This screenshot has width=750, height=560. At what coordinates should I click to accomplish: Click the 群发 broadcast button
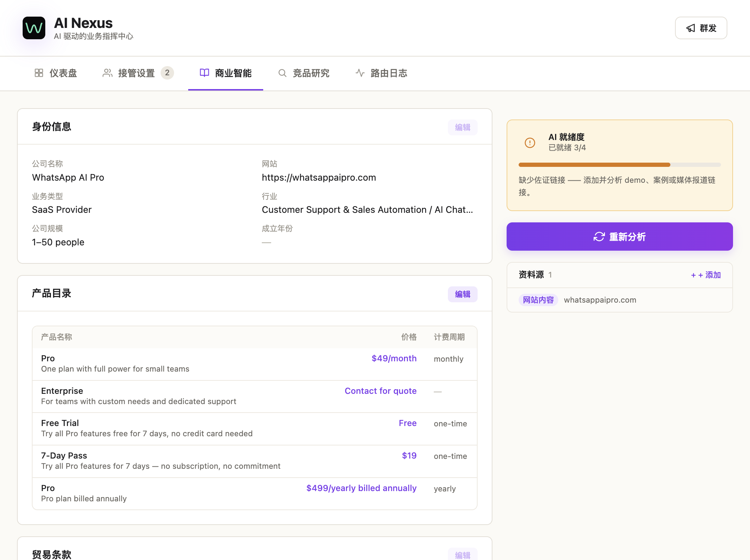[x=701, y=28]
